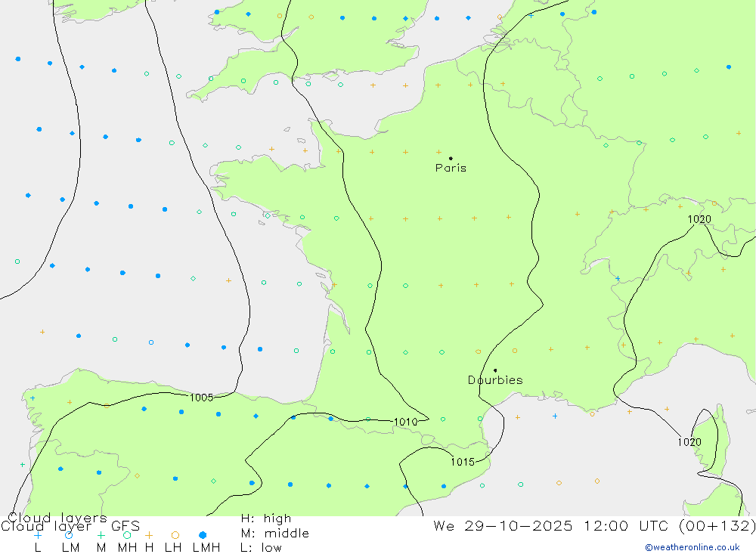Click the 'H: high' legend text

point(266,518)
